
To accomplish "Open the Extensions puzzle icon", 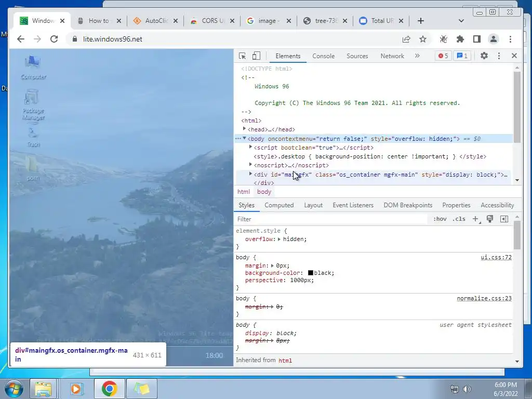I will pos(460,39).
